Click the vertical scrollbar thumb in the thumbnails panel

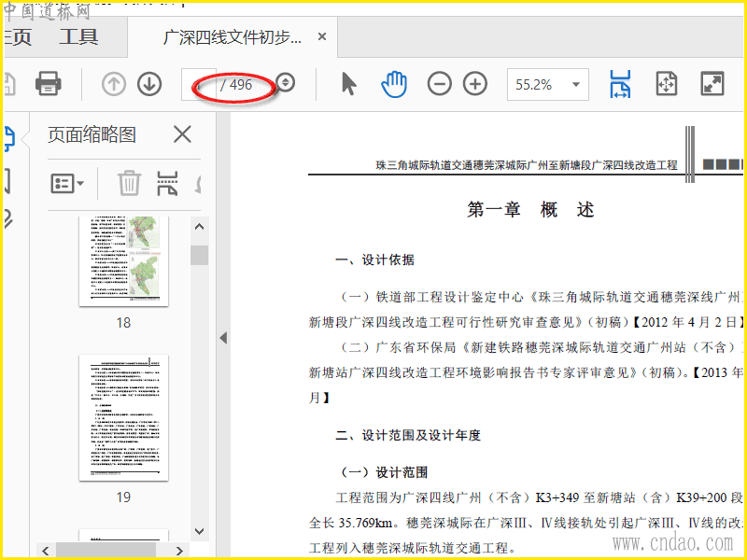[x=200, y=255]
